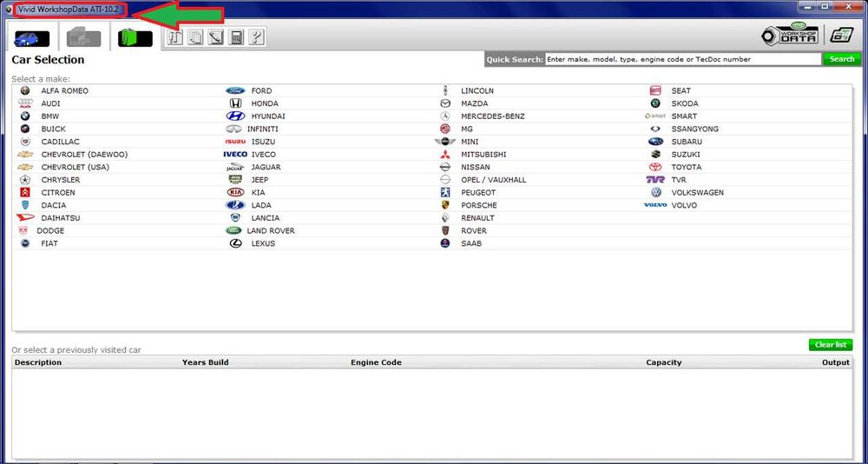Select the Mitsubishi diamonds logo

445,154
